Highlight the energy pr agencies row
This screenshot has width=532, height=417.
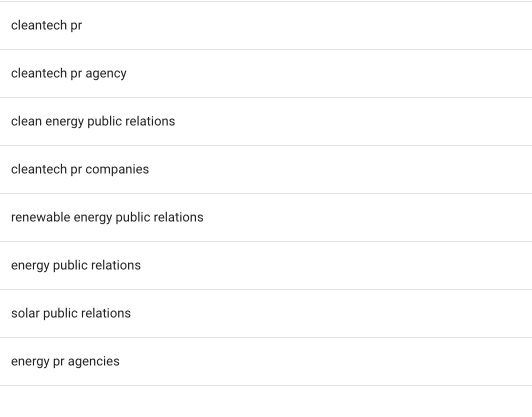coord(266,361)
